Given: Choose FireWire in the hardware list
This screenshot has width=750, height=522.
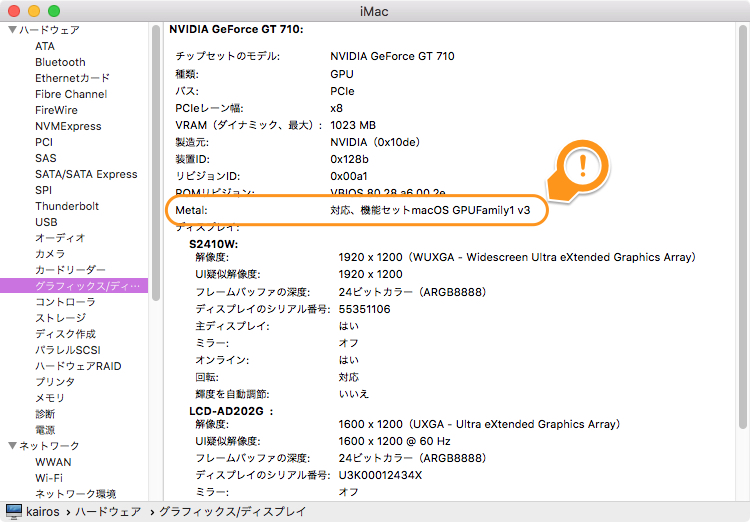Looking at the screenshot, I should (56, 110).
